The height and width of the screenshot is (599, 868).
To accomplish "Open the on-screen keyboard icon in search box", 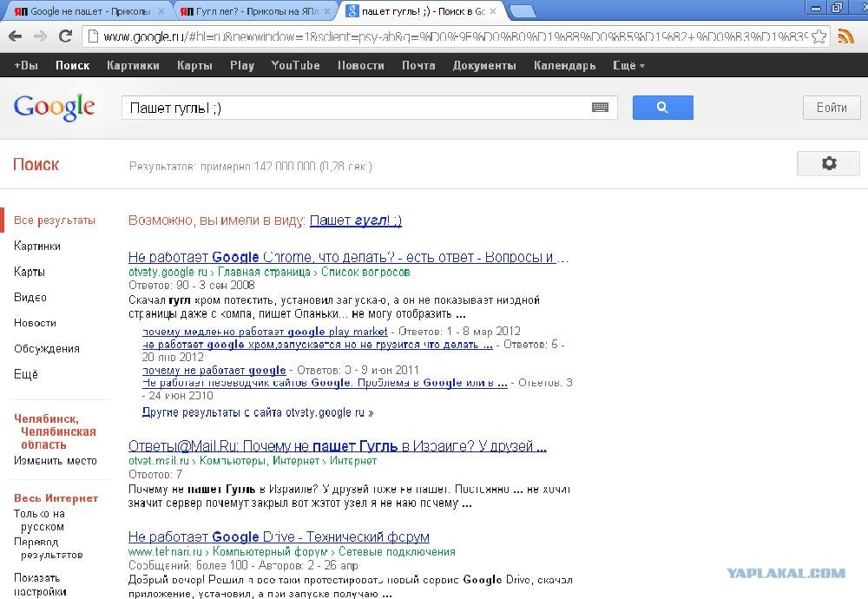I will tap(600, 108).
